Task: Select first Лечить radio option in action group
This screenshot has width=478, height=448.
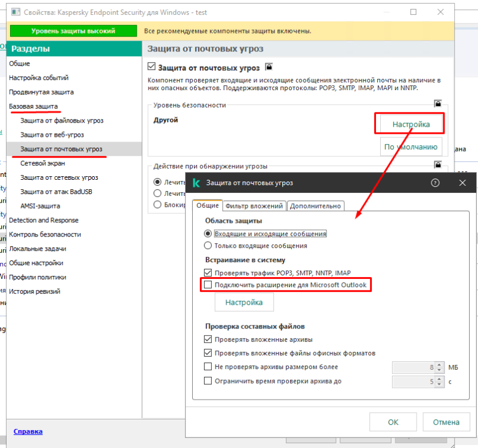Action: [x=158, y=182]
